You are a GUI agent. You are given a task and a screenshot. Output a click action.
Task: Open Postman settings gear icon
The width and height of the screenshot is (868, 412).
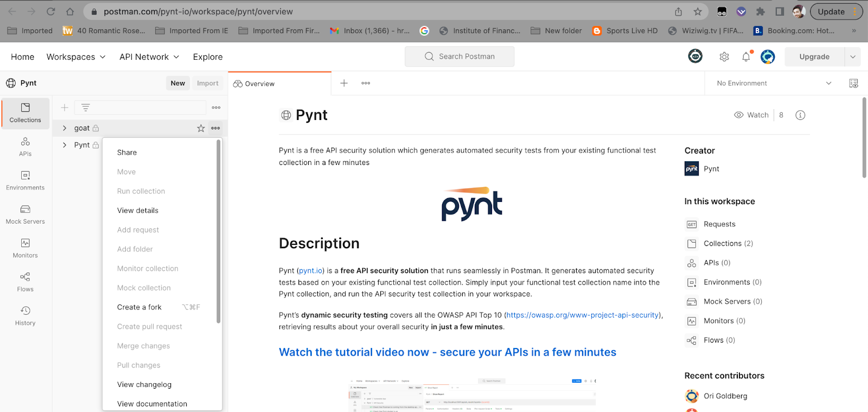tap(724, 56)
